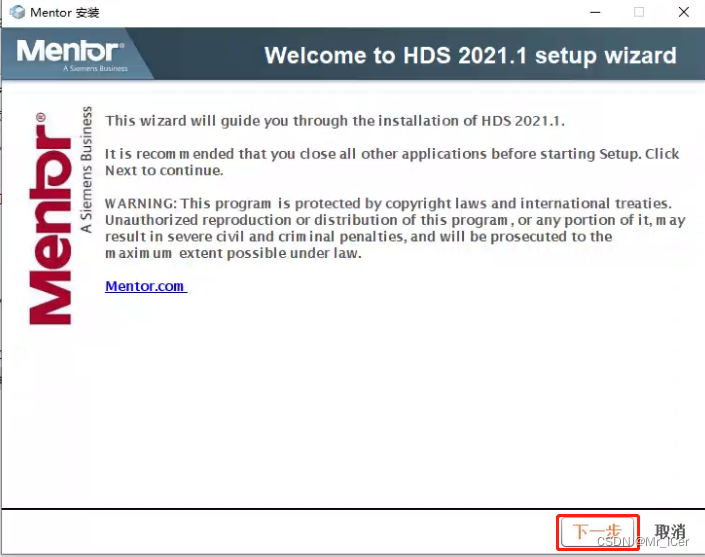Click the Mentor installer icon in title bar
The width and height of the screenshot is (705, 557).
coord(17,12)
